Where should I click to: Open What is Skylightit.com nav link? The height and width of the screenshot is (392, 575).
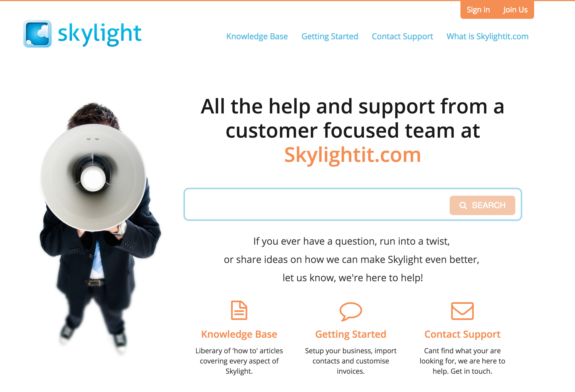[x=487, y=36]
